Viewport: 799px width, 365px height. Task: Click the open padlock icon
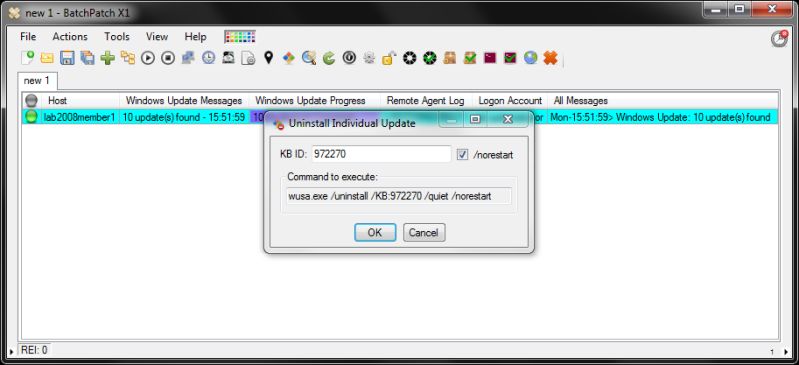[389, 58]
